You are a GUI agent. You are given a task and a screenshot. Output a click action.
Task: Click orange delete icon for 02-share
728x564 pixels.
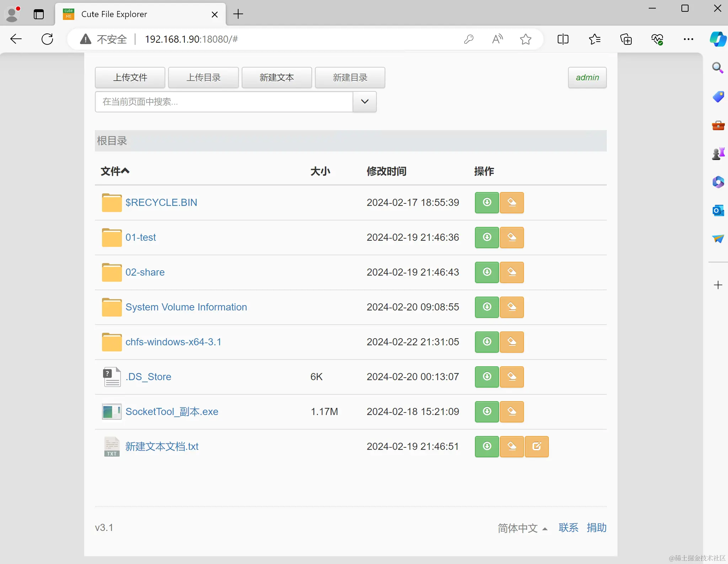[x=512, y=272]
